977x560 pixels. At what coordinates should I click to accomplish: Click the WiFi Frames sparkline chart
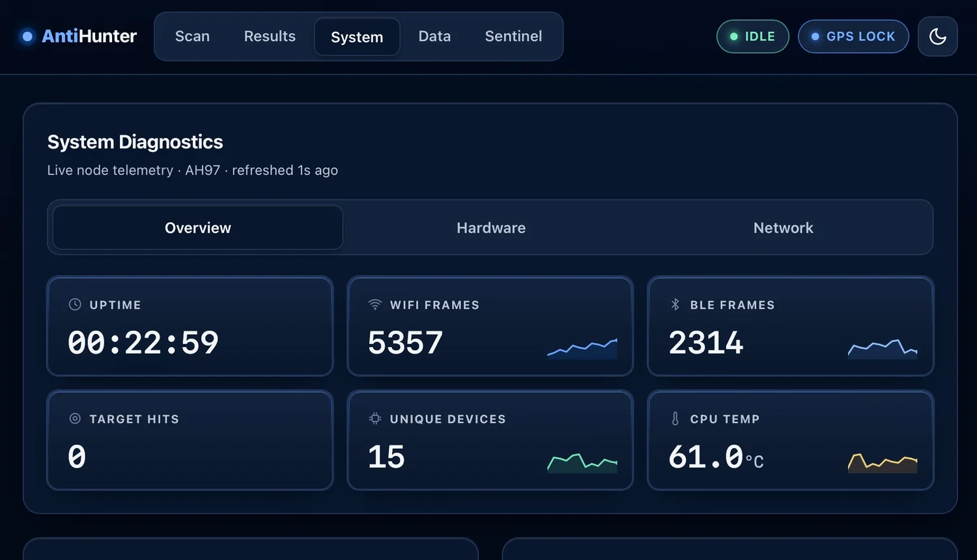(x=582, y=348)
